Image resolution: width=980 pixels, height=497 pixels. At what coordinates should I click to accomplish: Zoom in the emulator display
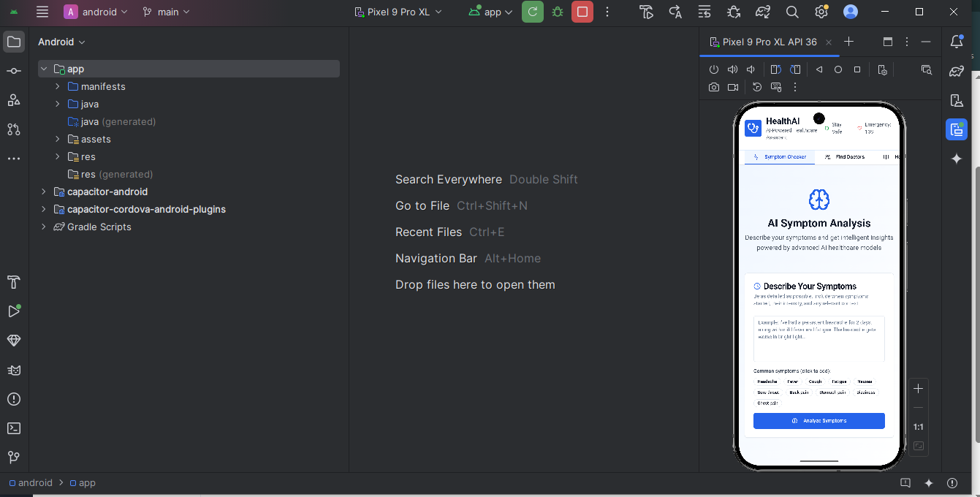click(x=919, y=389)
